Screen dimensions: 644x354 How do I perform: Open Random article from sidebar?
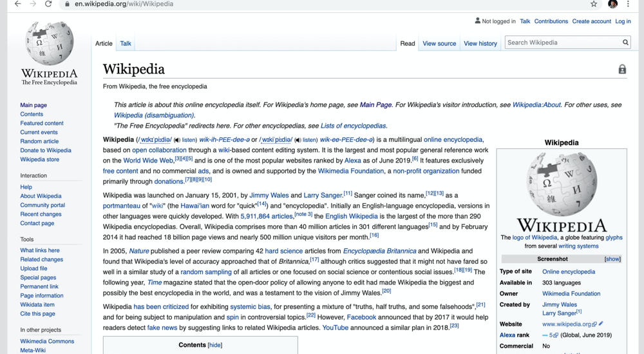(x=39, y=141)
